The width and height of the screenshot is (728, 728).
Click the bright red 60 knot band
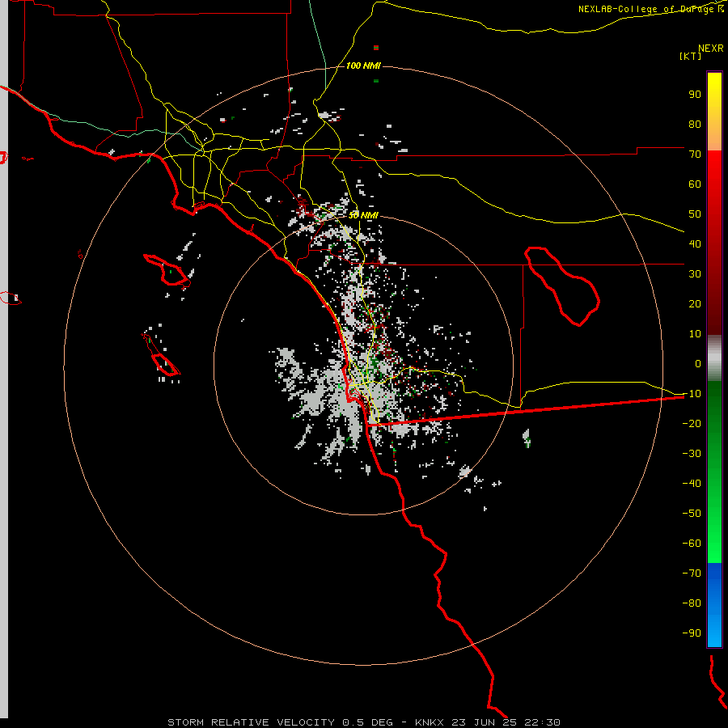[714, 184]
